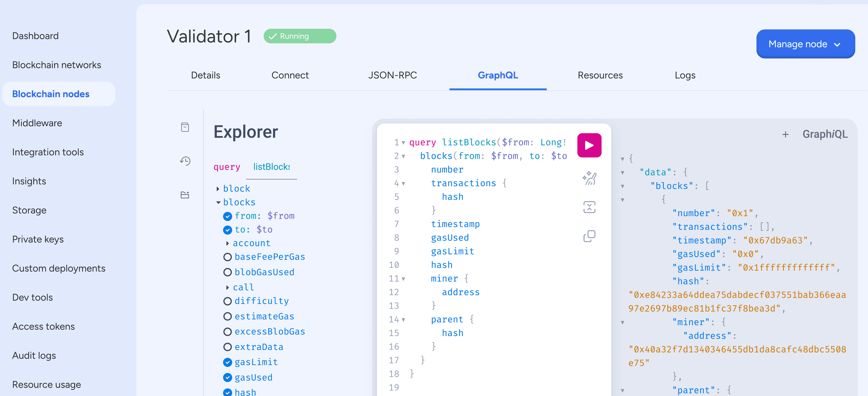Fold the query at editor line 1
868x396 pixels.
pos(403,143)
